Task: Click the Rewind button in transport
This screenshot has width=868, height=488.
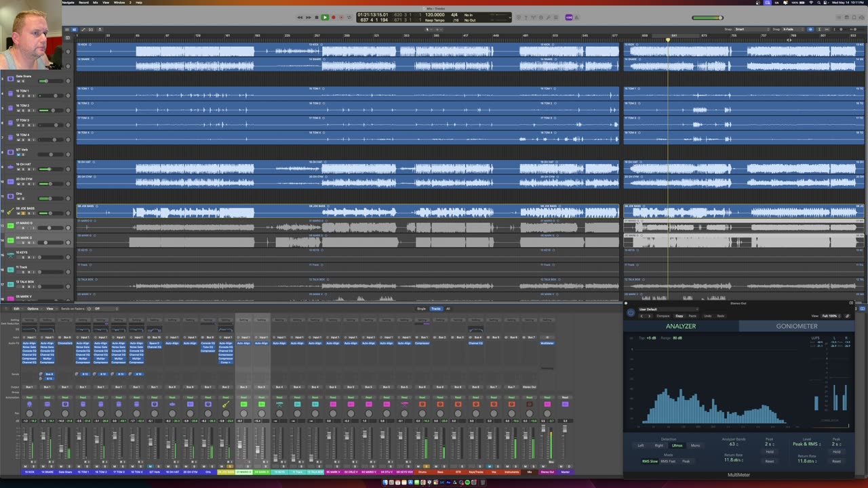Action: (300, 17)
